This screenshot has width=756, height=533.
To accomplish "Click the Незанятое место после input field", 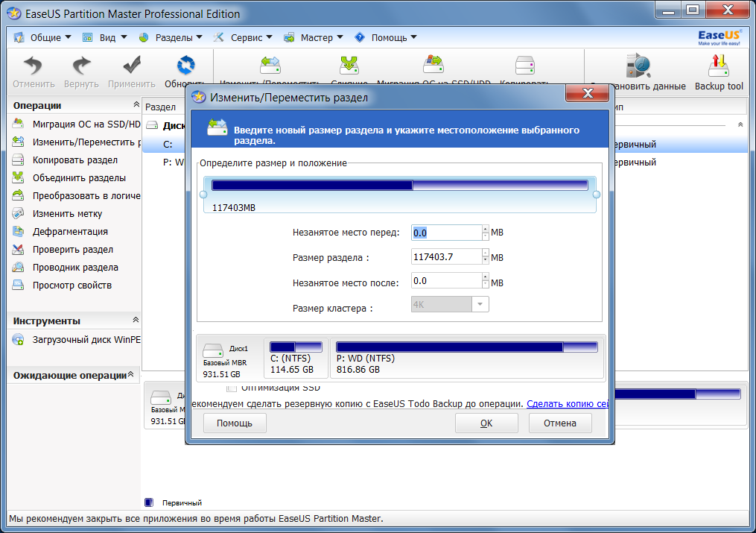I will pos(446,281).
